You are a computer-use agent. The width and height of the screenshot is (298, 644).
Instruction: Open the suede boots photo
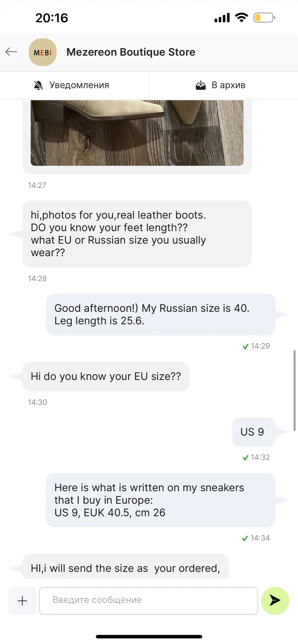click(137, 133)
